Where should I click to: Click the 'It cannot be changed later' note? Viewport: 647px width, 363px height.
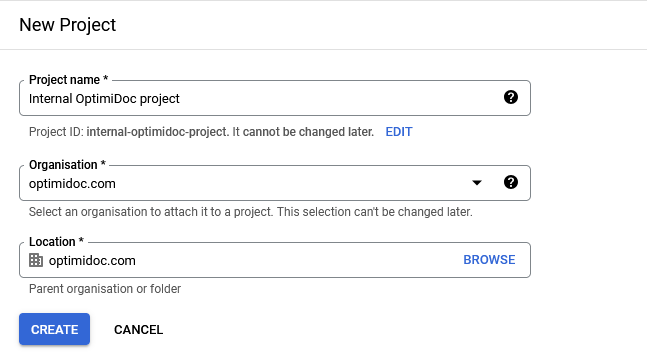[303, 132]
